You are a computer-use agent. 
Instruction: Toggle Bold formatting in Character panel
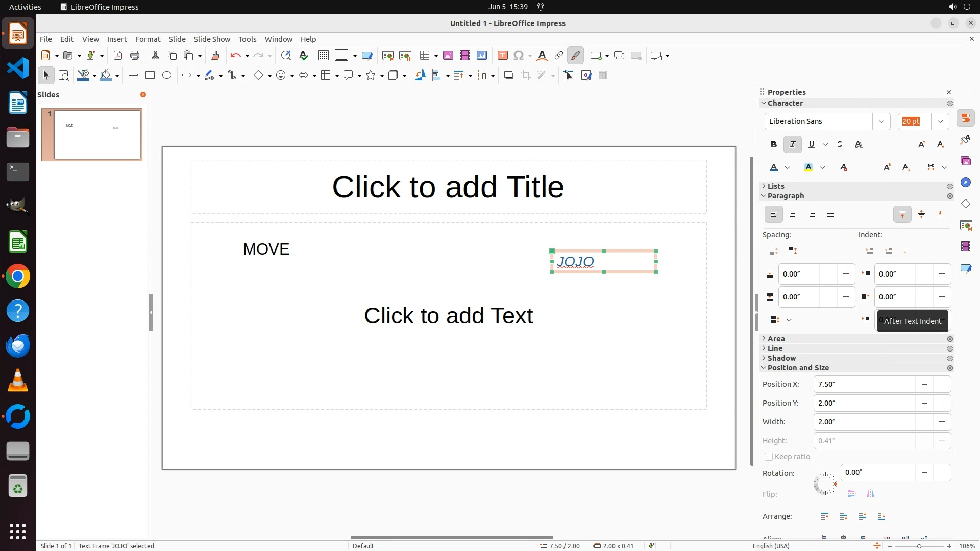point(773,145)
